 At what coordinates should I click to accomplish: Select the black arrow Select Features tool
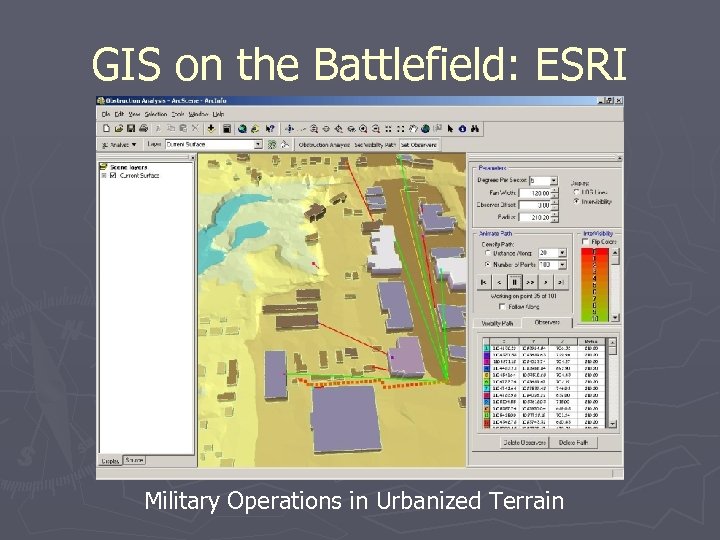[450, 129]
